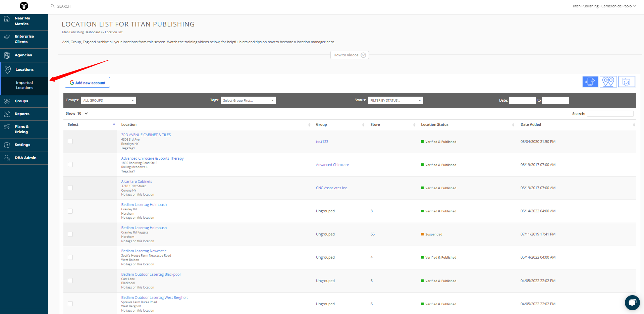
Task: Click the Reports chart icon
Action: tap(7, 114)
